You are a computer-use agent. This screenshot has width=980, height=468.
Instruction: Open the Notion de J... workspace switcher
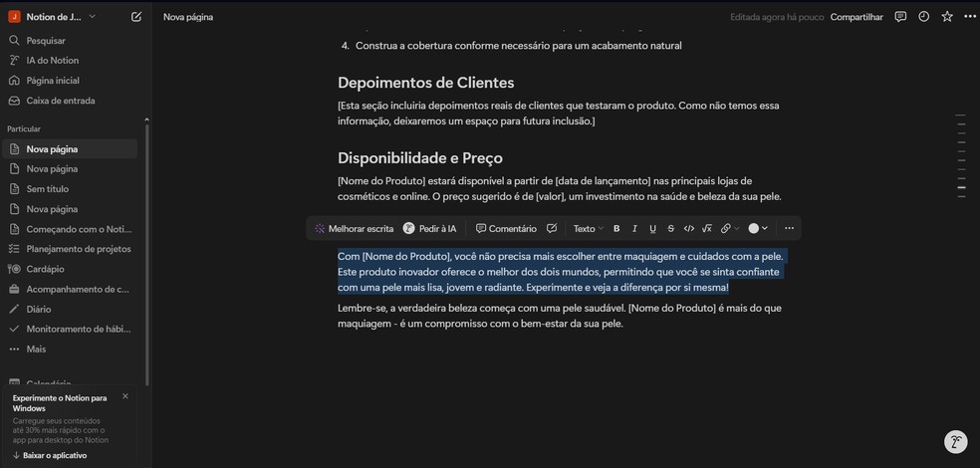(53, 17)
